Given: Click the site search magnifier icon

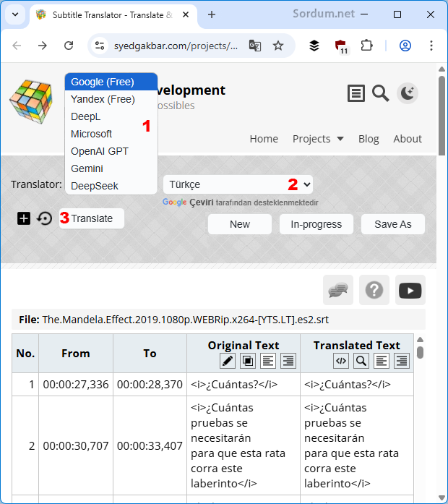Looking at the screenshot, I should tap(381, 93).
